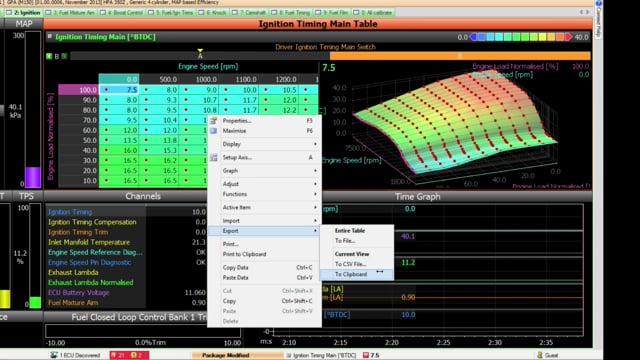The image size is (640, 360).
Task: Switch to the 9: Fuel Film tab
Action: [x=332, y=13]
